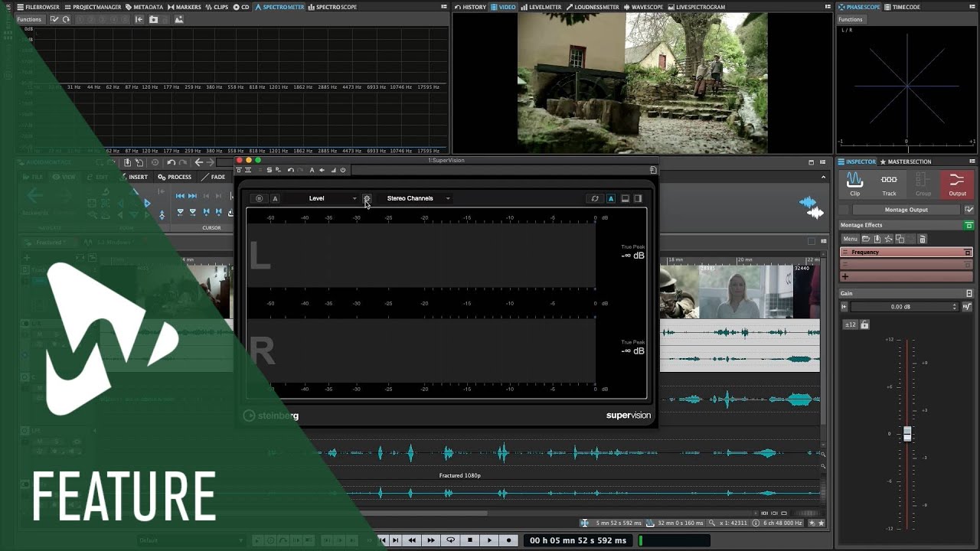Switch to the Wavescope tab
980x551 pixels.
[643, 7]
